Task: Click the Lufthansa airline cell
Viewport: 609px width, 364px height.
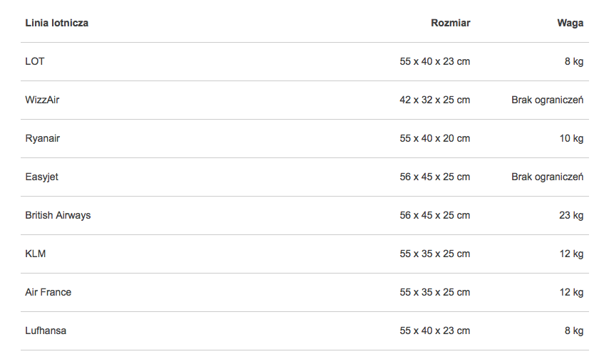Action: [46, 331]
